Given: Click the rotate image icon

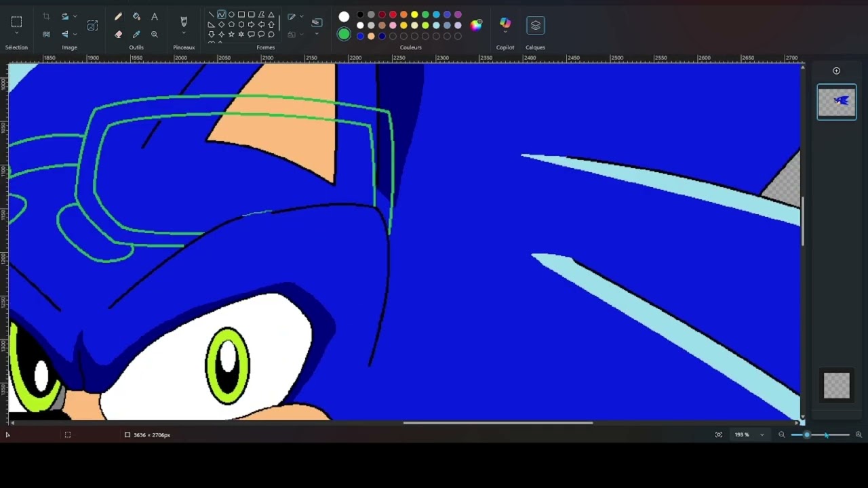Looking at the screenshot, I should click(65, 16).
